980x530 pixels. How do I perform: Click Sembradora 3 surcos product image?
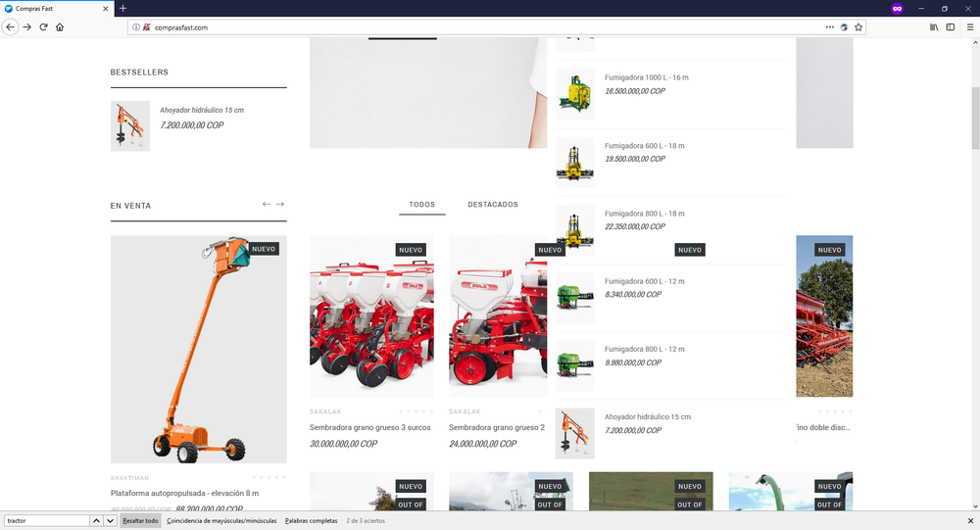pyautogui.click(x=371, y=316)
